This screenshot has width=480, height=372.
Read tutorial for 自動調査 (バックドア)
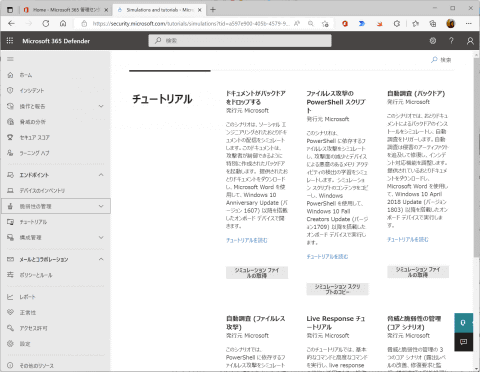(x=408, y=239)
